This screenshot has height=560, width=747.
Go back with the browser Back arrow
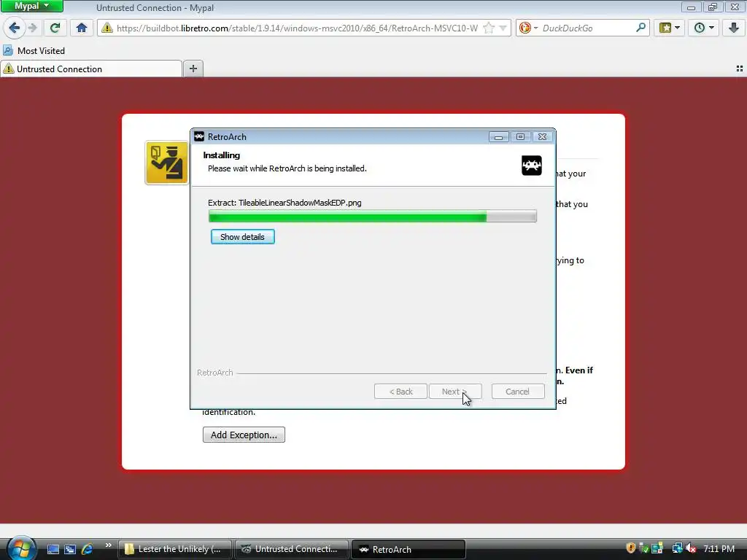click(15, 28)
